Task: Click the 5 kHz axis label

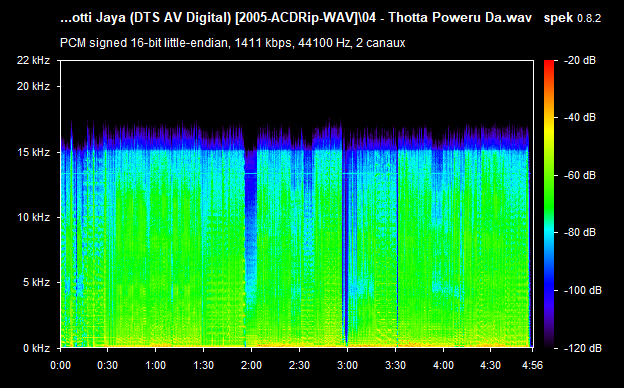Action: pos(36,283)
